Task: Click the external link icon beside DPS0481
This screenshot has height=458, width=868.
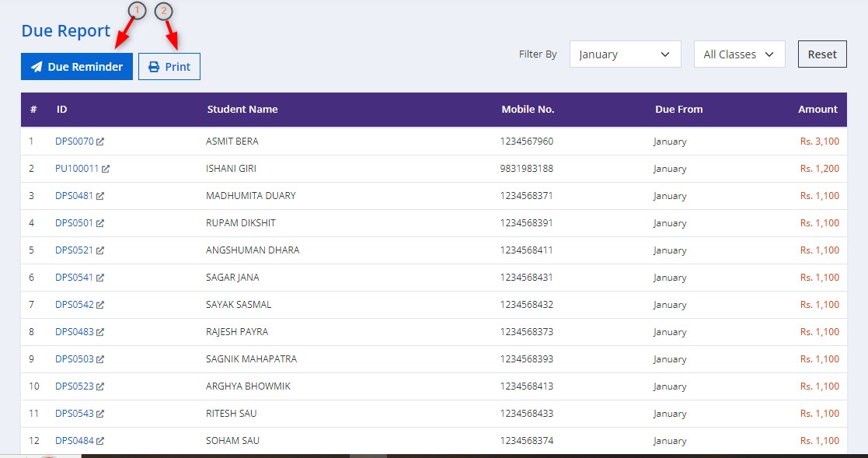Action: [x=100, y=196]
